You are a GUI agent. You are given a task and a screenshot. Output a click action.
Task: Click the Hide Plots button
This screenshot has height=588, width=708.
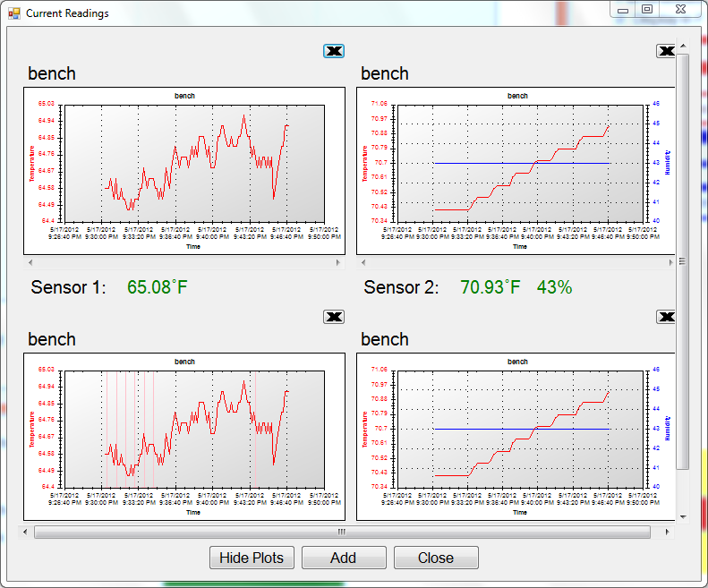[x=252, y=558]
